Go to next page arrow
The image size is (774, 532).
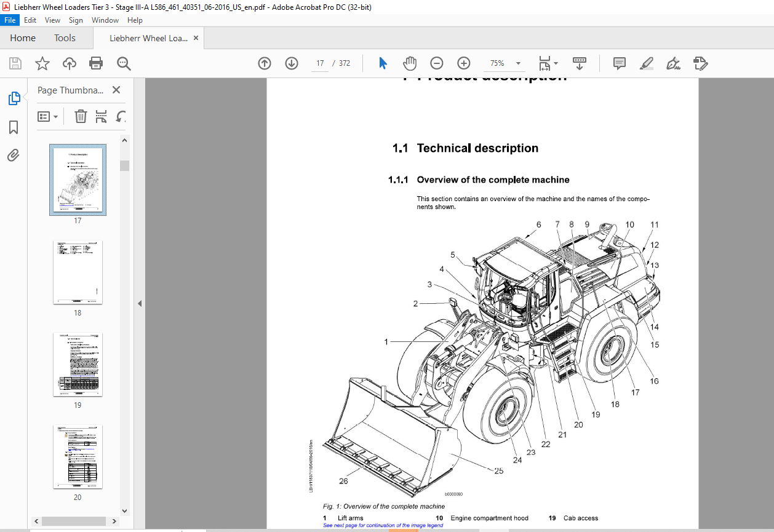(x=292, y=63)
